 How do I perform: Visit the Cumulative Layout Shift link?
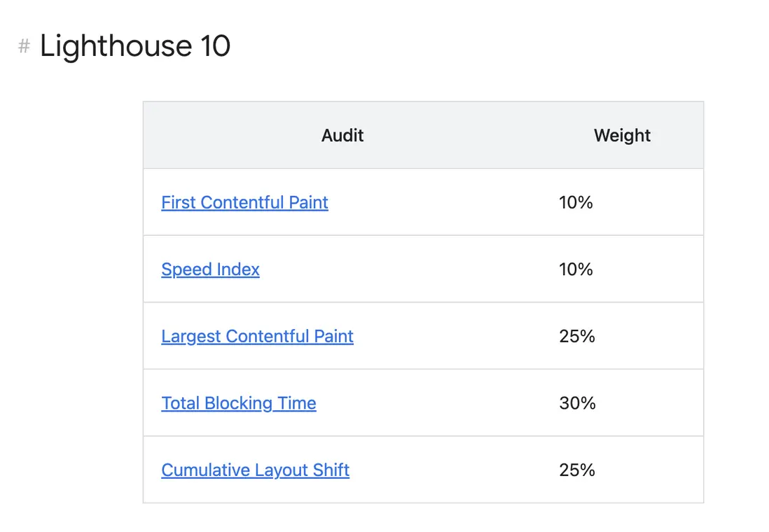pyautogui.click(x=255, y=470)
